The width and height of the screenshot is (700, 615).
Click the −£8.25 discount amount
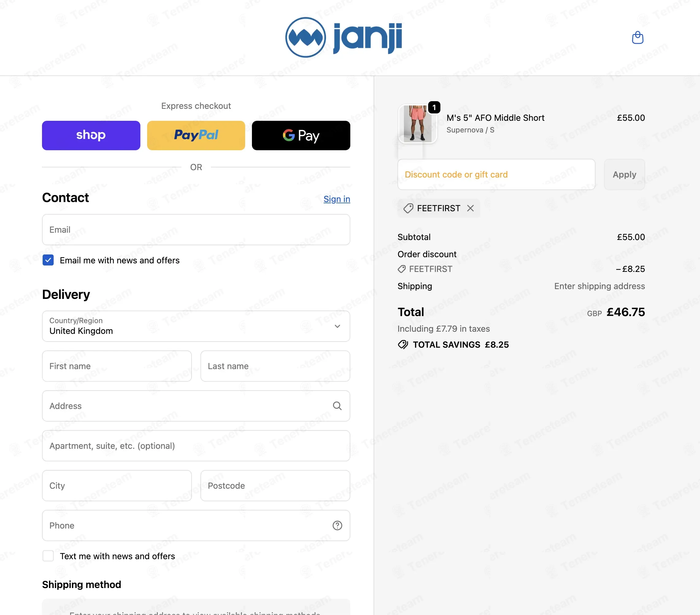point(630,269)
